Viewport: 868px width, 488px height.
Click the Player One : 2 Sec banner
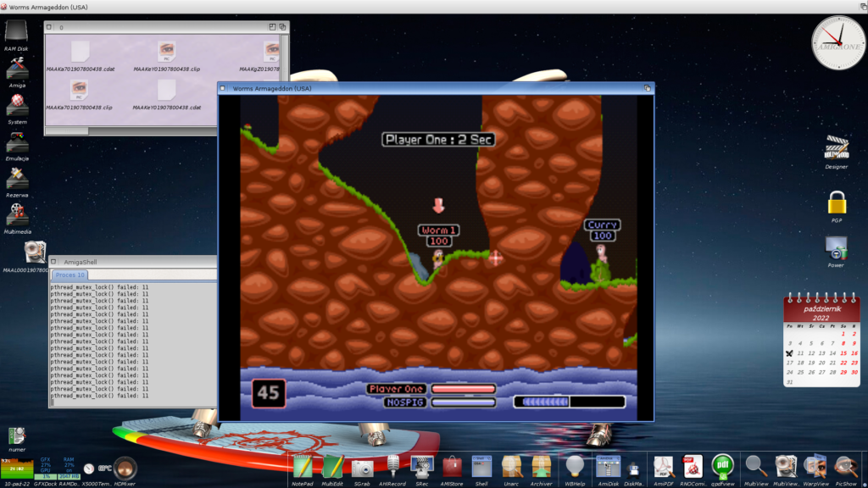tap(438, 140)
